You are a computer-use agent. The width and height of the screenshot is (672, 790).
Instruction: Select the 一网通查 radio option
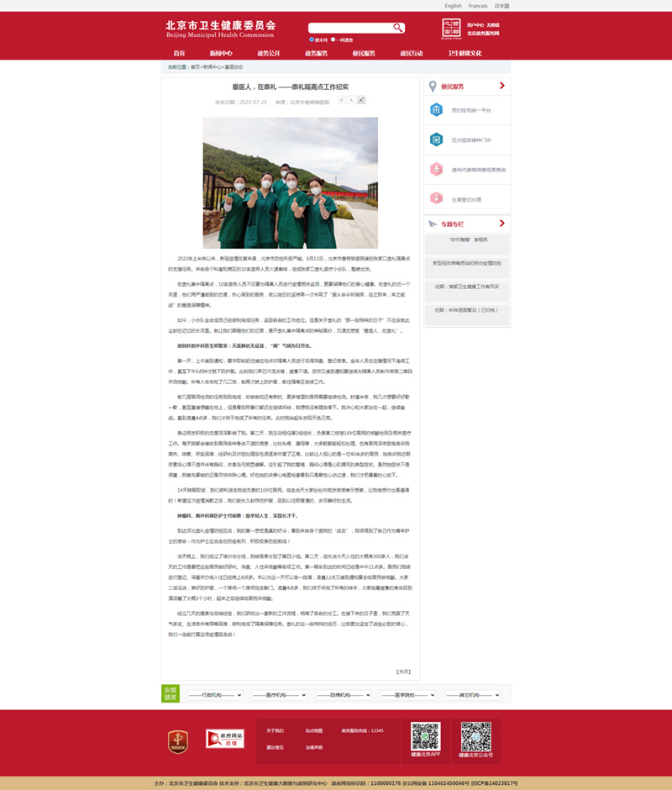point(333,39)
